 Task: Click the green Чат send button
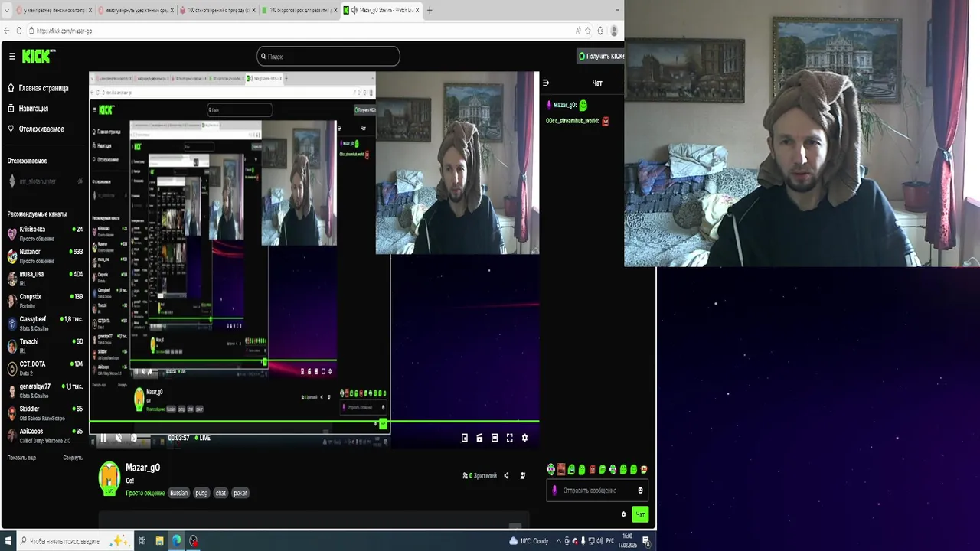pyautogui.click(x=640, y=514)
